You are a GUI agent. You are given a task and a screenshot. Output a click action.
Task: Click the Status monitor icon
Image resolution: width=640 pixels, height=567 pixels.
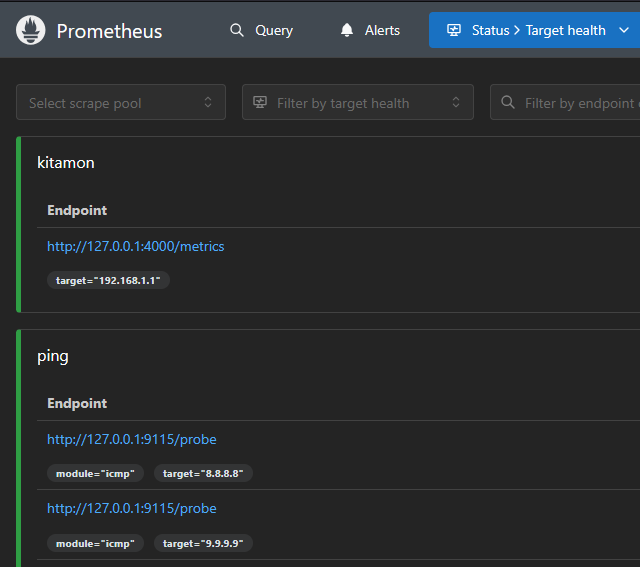coord(454,30)
